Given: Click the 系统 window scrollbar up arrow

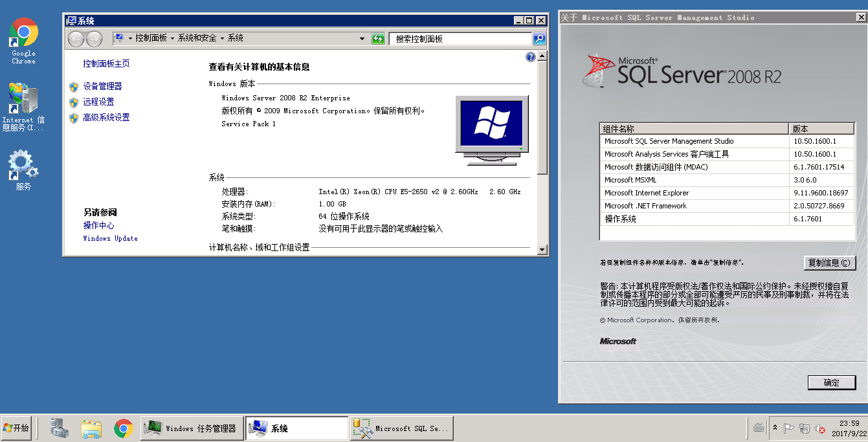Looking at the screenshot, I should click(542, 56).
